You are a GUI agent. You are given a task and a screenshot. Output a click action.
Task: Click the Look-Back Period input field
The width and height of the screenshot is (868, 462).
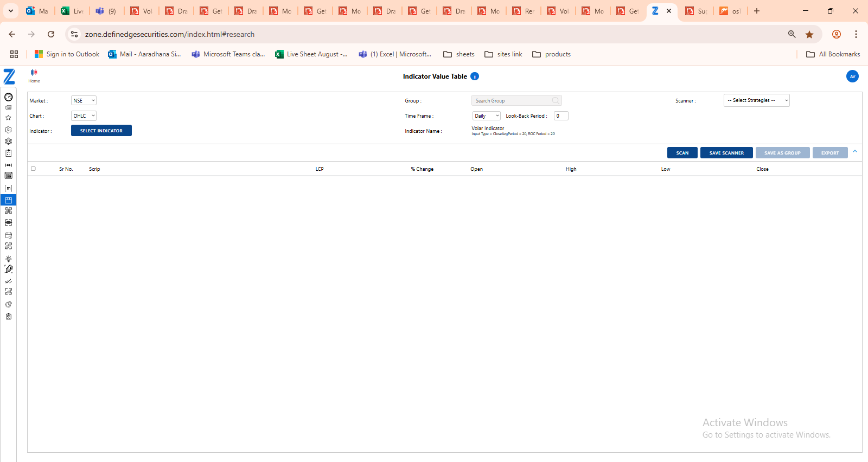coord(561,116)
